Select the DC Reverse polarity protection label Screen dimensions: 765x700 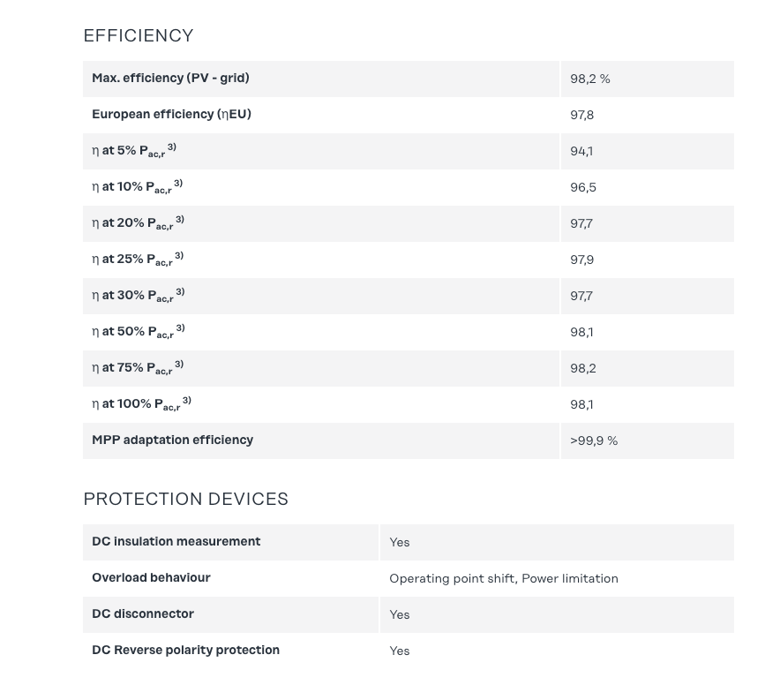click(x=185, y=650)
